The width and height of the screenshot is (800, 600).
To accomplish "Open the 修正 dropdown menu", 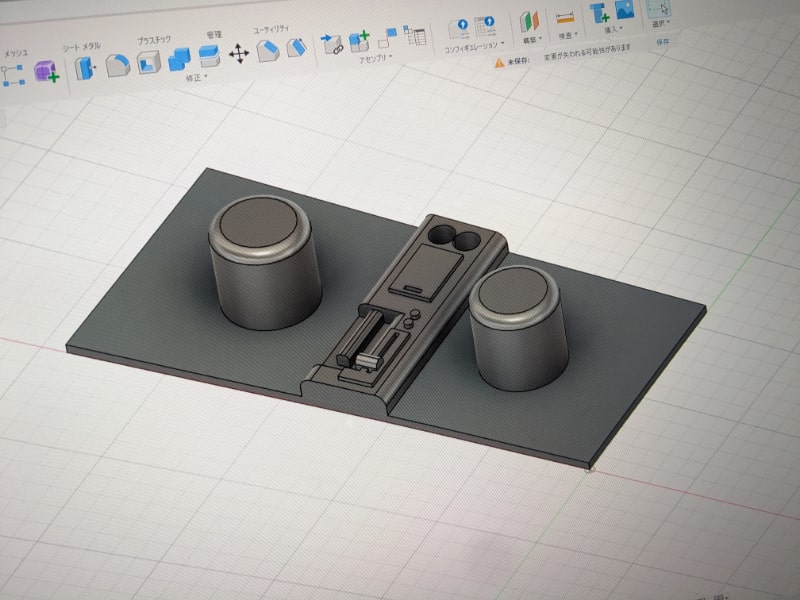I will [x=196, y=78].
